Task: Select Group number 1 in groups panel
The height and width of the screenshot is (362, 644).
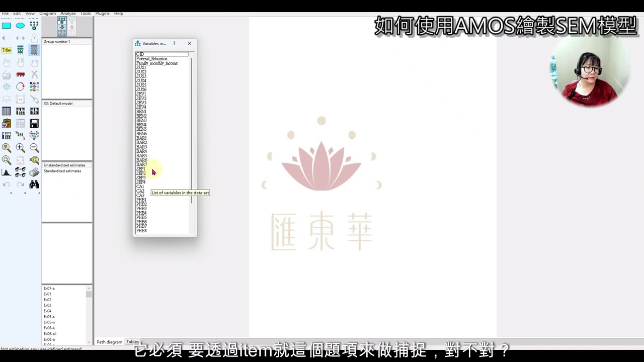Action: point(57,42)
